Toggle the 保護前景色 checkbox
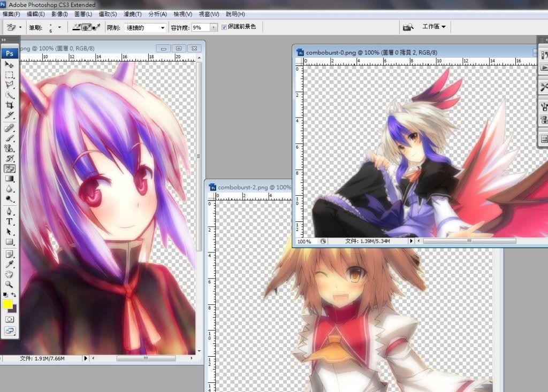The width and height of the screenshot is (548, 392). click(x=224, y=27)
